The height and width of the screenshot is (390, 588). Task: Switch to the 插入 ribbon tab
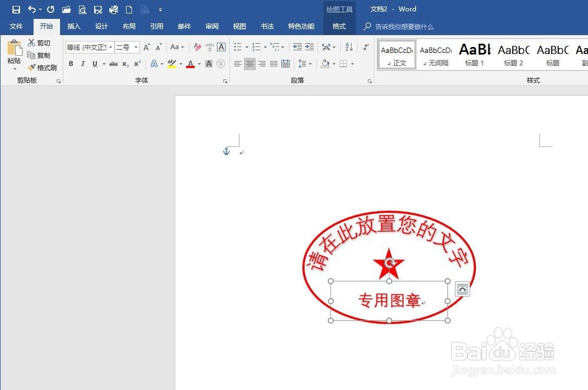click(x=73, y=26)
